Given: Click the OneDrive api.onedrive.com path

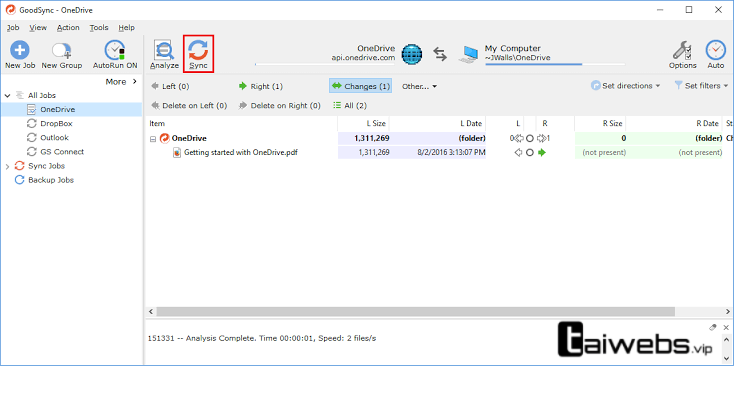Looking at the screenshot, I should click(x=363, y=58).
